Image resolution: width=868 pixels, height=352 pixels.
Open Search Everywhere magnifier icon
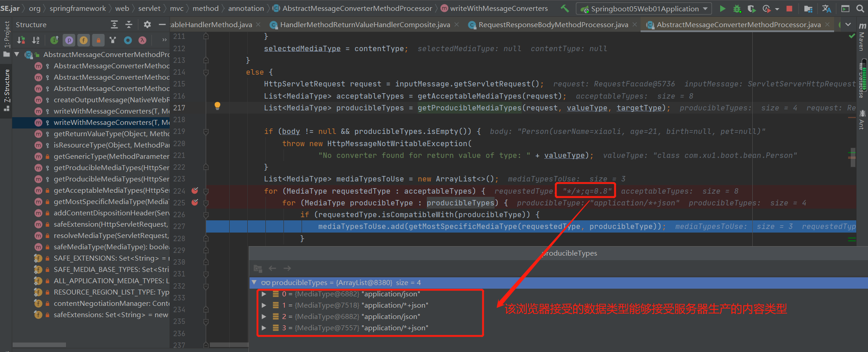[860, 8]
